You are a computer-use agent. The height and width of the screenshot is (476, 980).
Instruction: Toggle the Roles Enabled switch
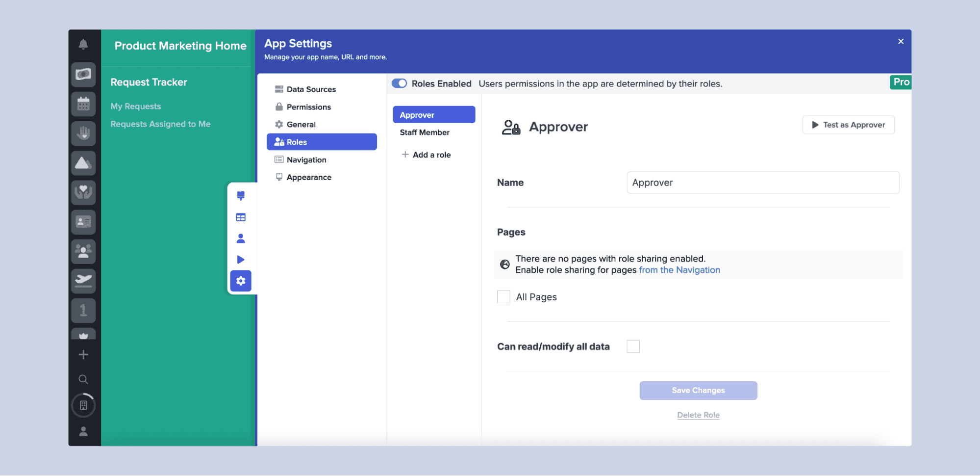[x=400, y=83]
